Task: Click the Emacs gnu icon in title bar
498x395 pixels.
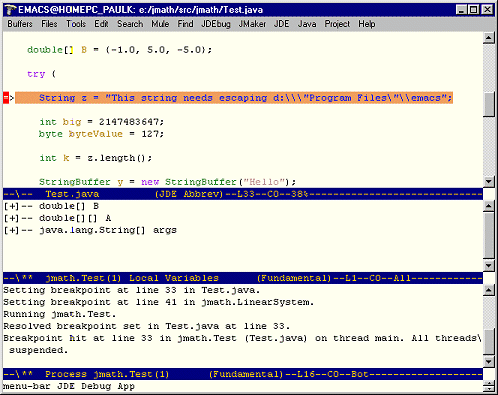Action: [10, 10]
